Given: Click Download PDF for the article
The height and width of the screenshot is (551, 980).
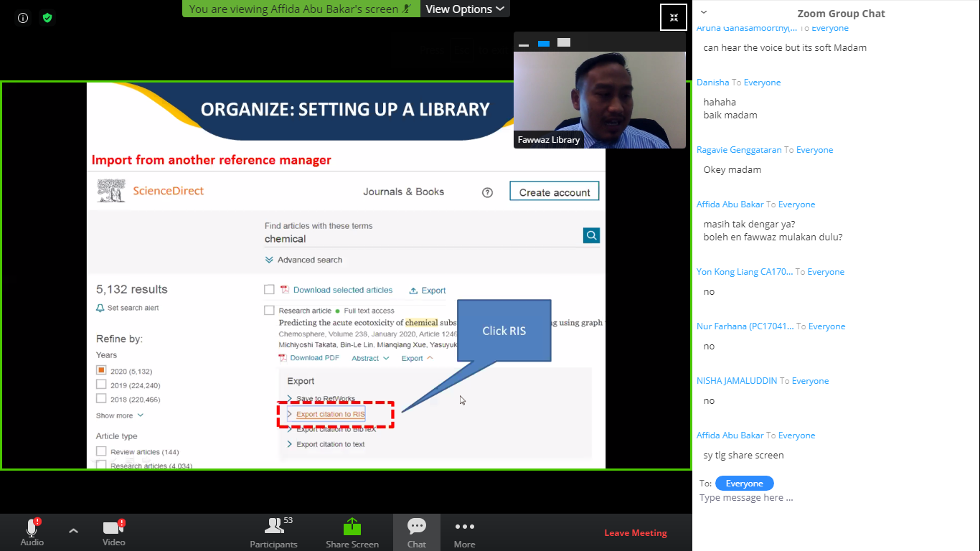Looking at the screenshot, I should 309,358.
